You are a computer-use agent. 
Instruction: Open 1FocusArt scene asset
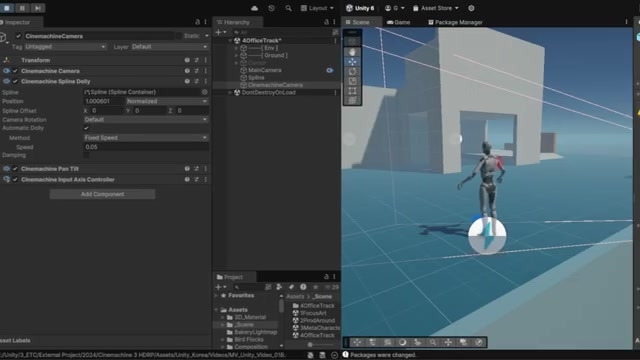click(x=313, y=313)
